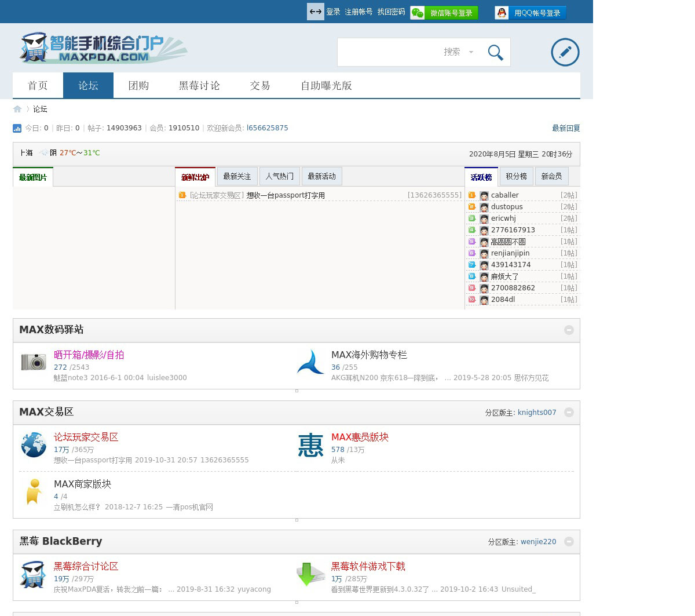Open the 团购 navigation menu item
This screenshot has height=616, width=695.
pyautogui.click(x=138, y=86)
